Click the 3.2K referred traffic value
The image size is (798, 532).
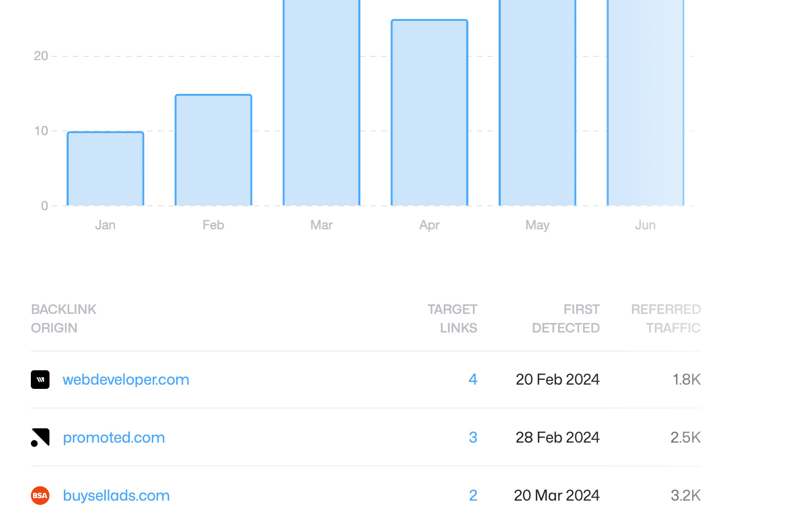(x=685, y=495)
